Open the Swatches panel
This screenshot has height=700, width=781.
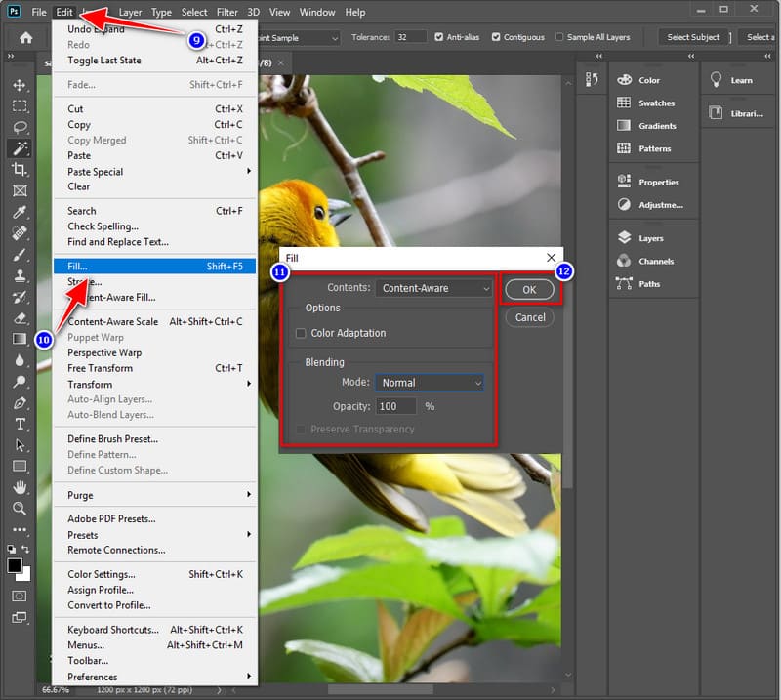click(656, 103)
